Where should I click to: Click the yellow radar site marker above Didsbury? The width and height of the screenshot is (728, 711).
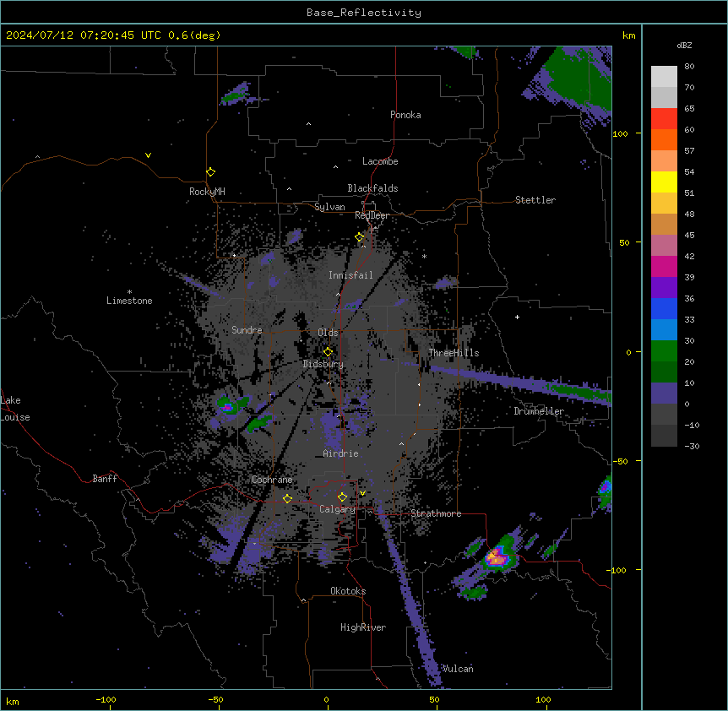[329, 352]
